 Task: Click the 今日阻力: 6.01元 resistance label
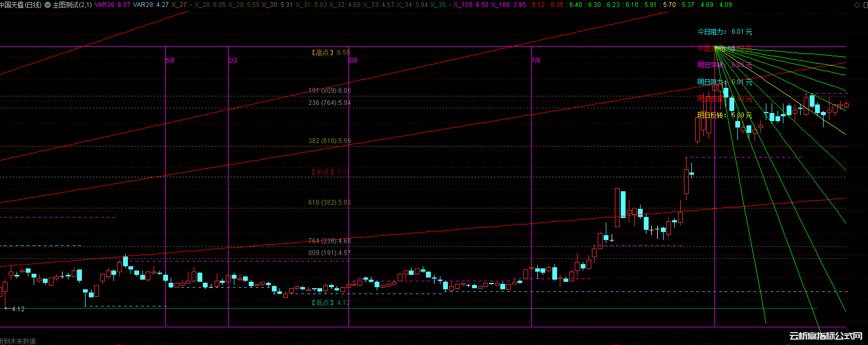[x=724, y=32]
